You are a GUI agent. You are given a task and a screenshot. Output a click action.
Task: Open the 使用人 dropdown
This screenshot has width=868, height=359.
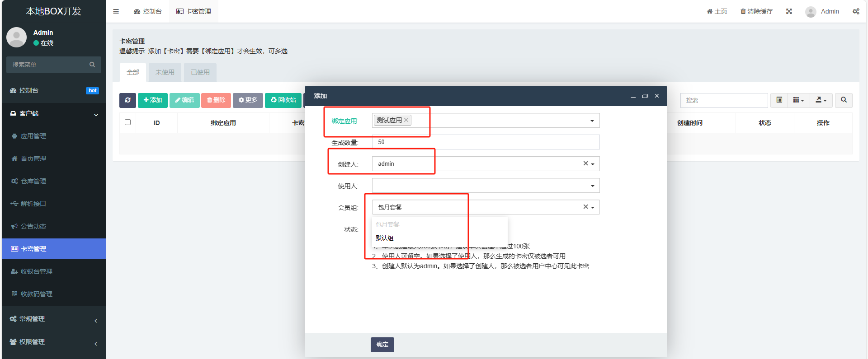[486, 186]
